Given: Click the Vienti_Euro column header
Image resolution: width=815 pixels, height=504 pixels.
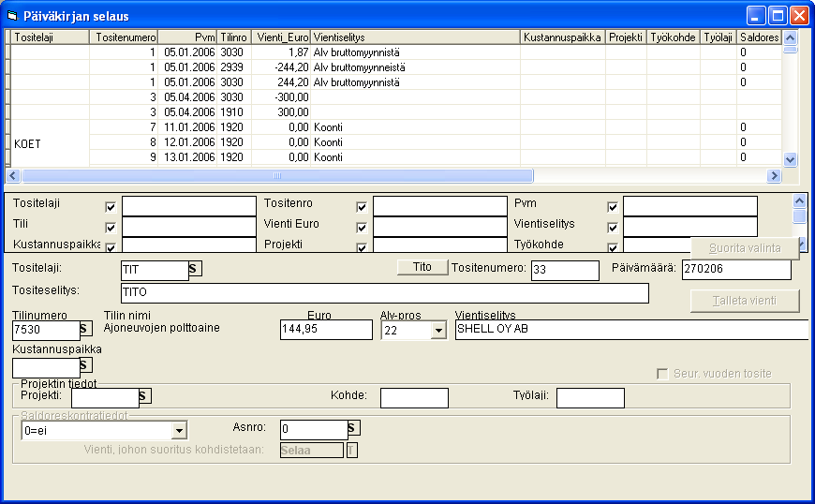Looking at the screenshot, I should (x=281, y=37).
